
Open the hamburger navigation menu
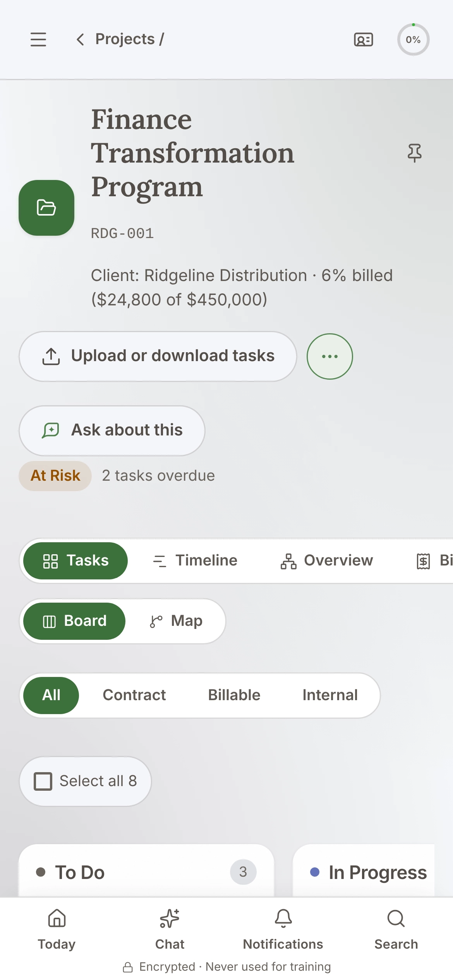[38, 39]
